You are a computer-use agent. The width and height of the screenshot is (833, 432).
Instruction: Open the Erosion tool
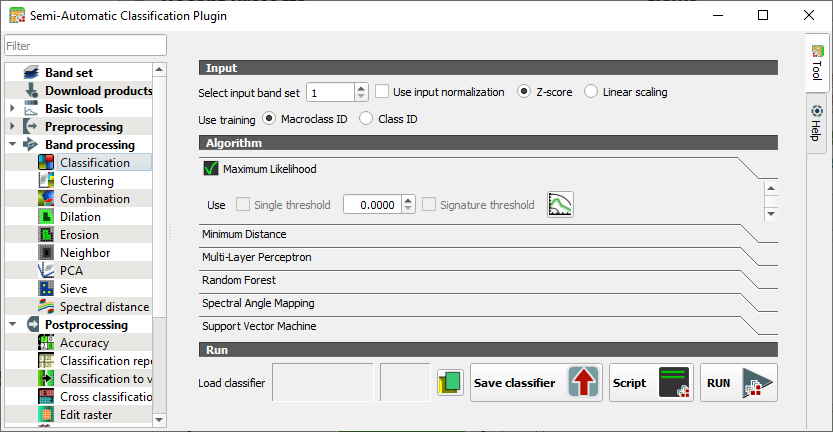pyautogui.click(x=80, y=235)
